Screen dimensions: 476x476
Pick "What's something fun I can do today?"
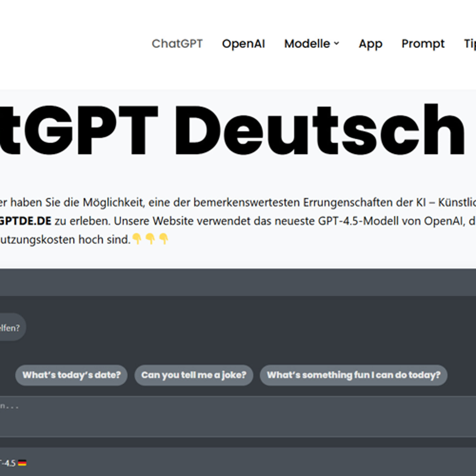coord(354,375)
